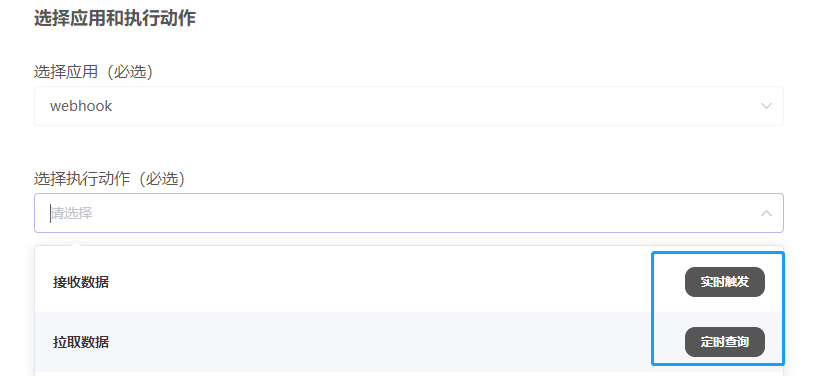Click the 请选择 placeholder text
Image resolution: width=816 pixels, height=376 pixels.
[x=72, y=213]
